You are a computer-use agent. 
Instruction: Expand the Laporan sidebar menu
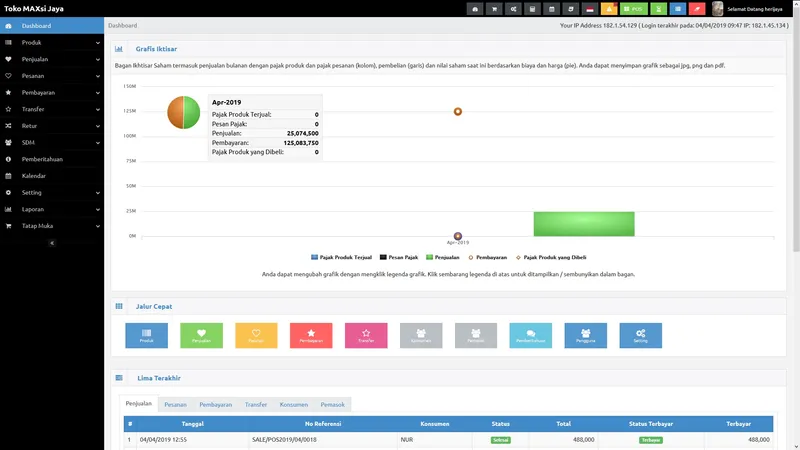click(50, 209)
